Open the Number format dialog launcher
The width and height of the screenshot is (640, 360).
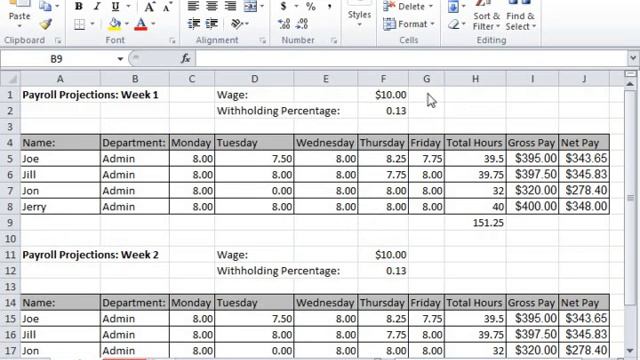coord(334,40)
